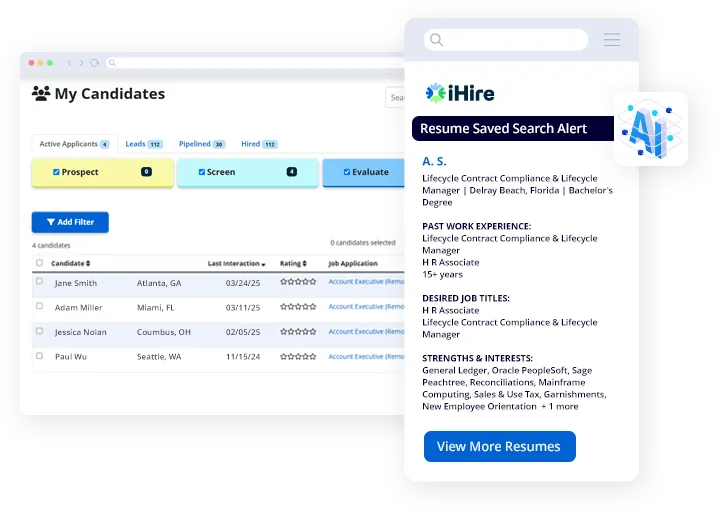Click the candidates search box
The height and width of the screenshot is (512, 717).
[x=395, y=97]
